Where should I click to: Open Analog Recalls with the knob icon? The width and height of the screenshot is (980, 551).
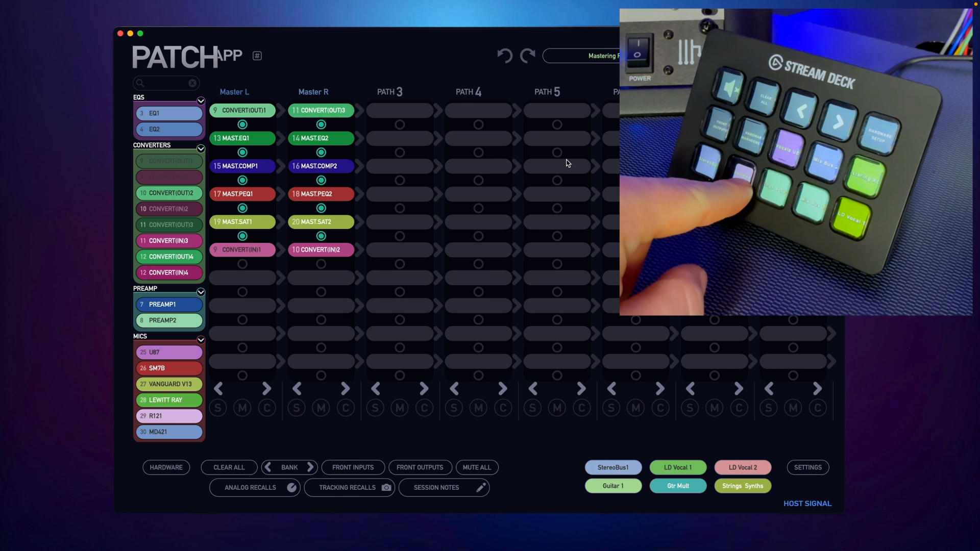(291, 487)
